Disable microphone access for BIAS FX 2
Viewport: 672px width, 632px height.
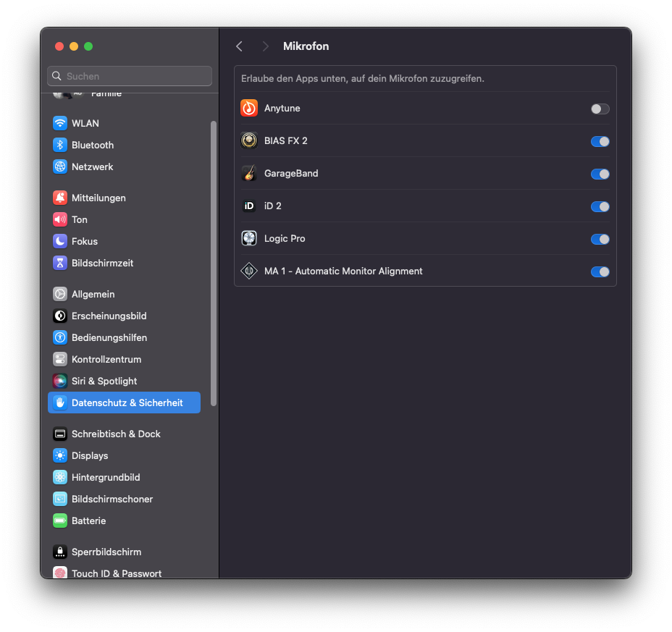[600, 141]
